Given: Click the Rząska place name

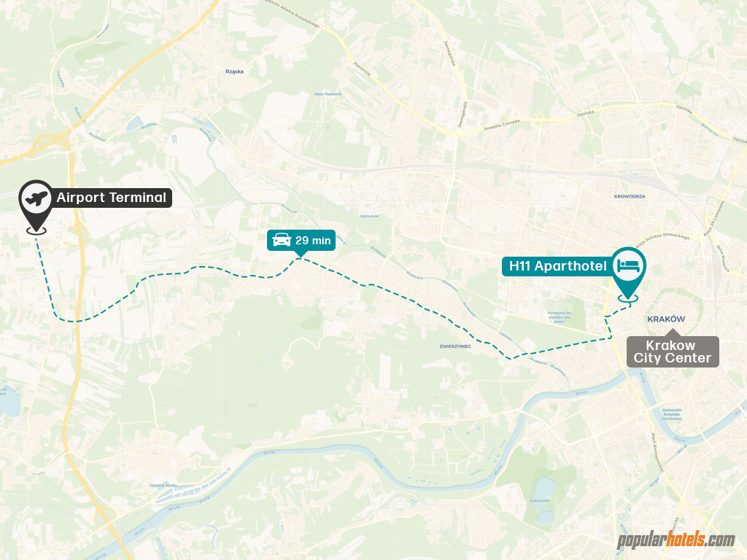Looking at the screenshot, I should pos(234,71).
